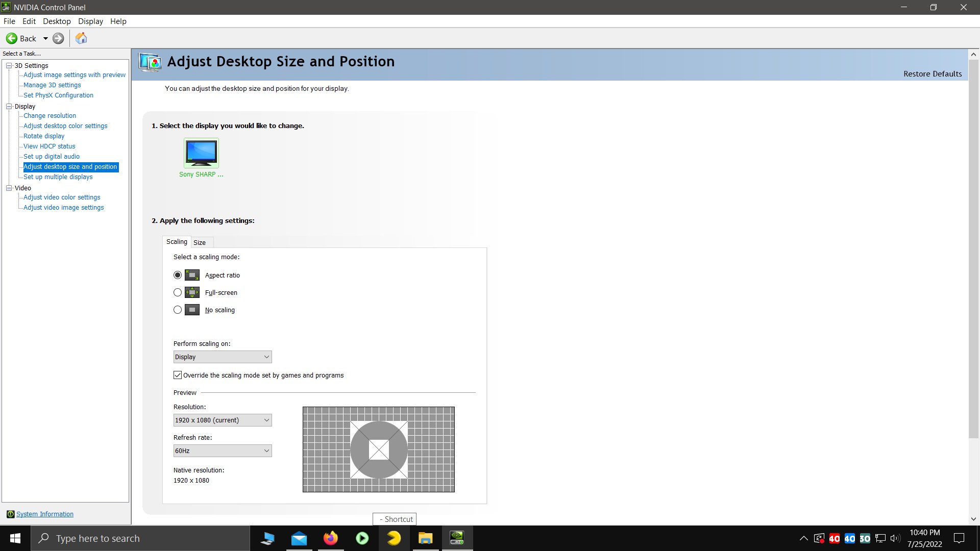Click the green Back arrow icon

click(11, 38)
